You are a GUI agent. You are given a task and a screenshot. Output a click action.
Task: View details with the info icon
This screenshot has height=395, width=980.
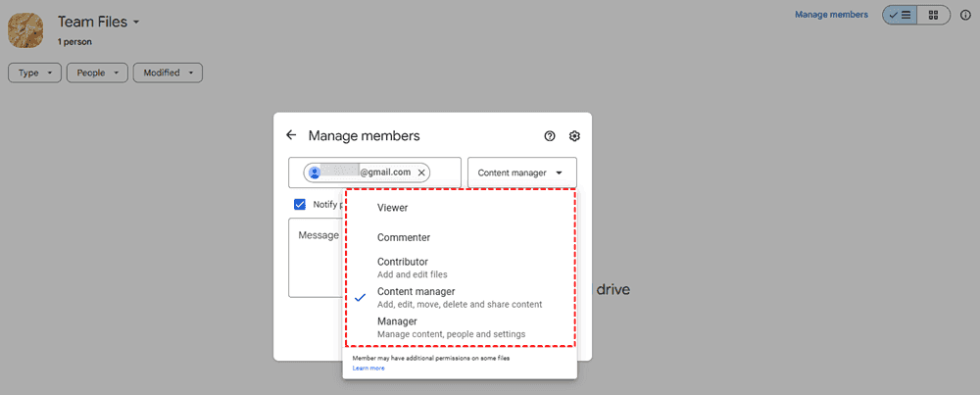point(965,15)
